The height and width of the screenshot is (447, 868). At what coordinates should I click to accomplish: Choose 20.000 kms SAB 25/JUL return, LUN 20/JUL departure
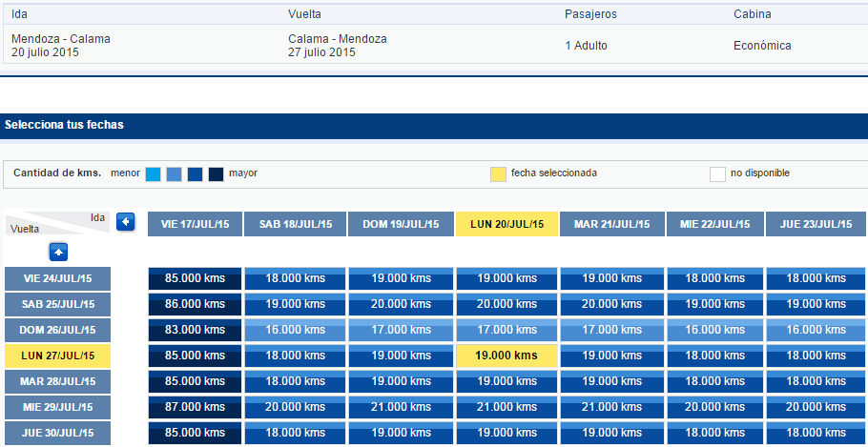506,304
